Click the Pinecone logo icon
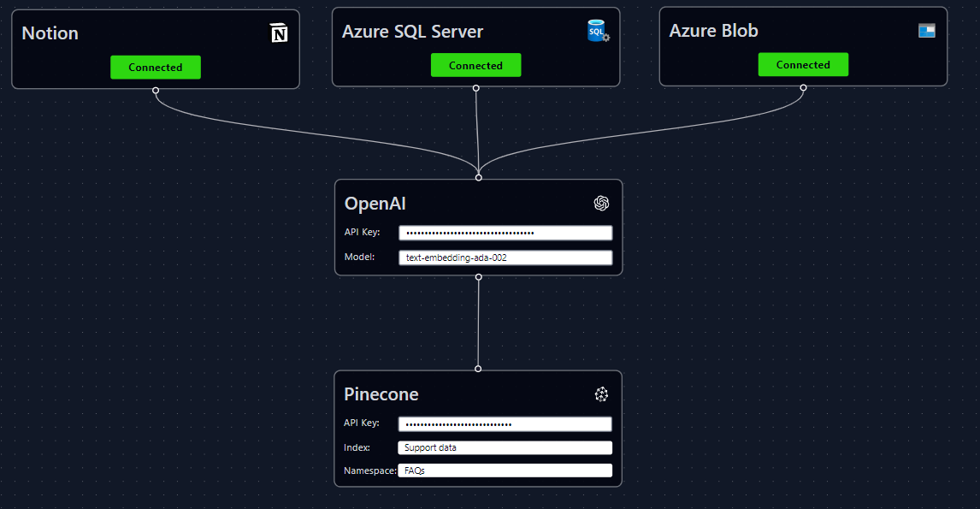 [600, 394]
